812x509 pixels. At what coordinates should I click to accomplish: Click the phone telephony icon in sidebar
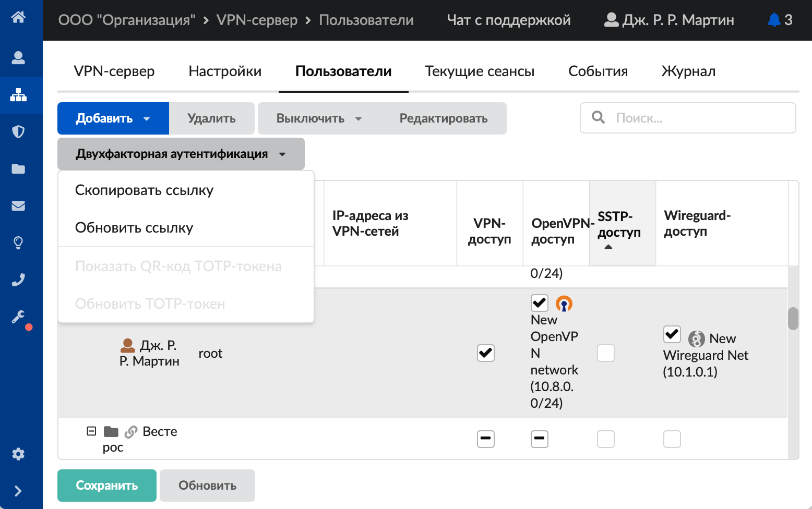(x=18, y=280)
